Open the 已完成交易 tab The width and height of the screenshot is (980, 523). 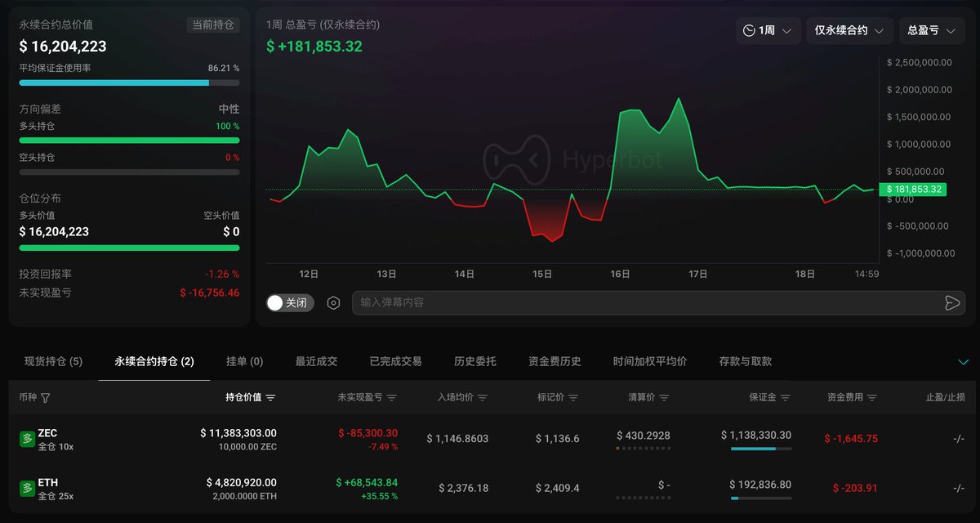395,361
